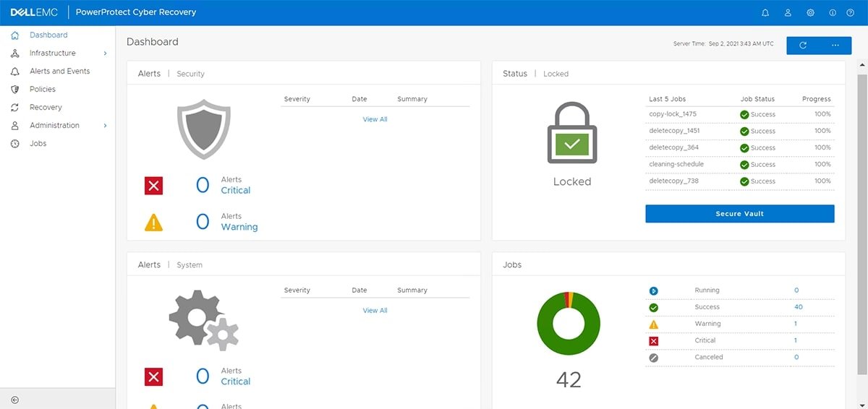Click View All in Security alerts
This screenshot has height=409, width=868.
[x=375, y=119]
